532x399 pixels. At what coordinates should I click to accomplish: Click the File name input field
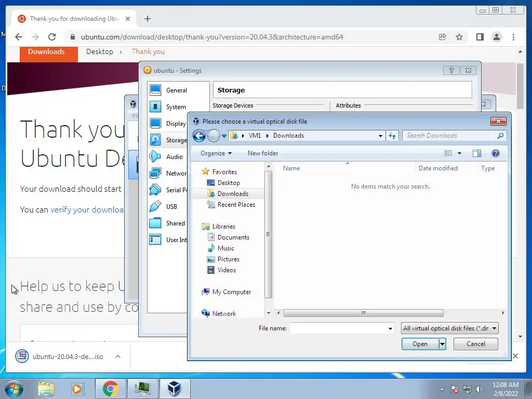click(x=338, y=328)
